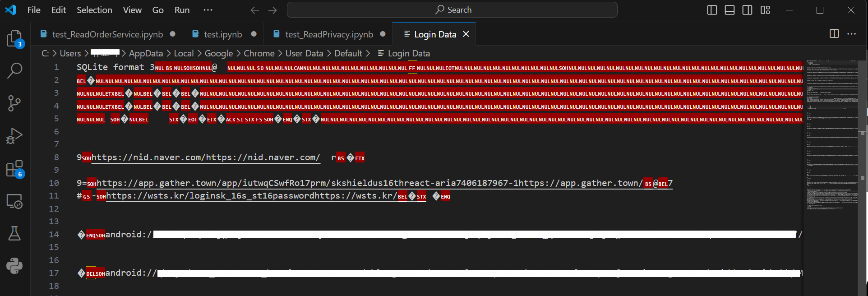Viewport: 868px width, 296px height.
Task: Click the vertical scrollbar of the editor
Action: pyautogui.click(x=863, y=178)
